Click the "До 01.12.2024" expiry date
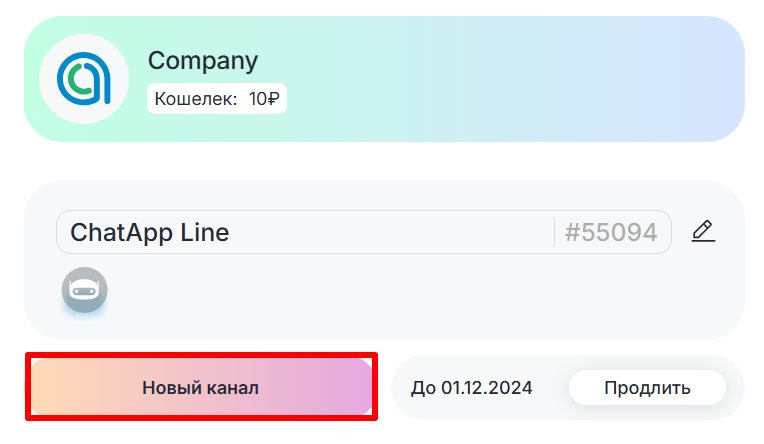The width and height of the screenshot is (764, 444). [471, 388]
